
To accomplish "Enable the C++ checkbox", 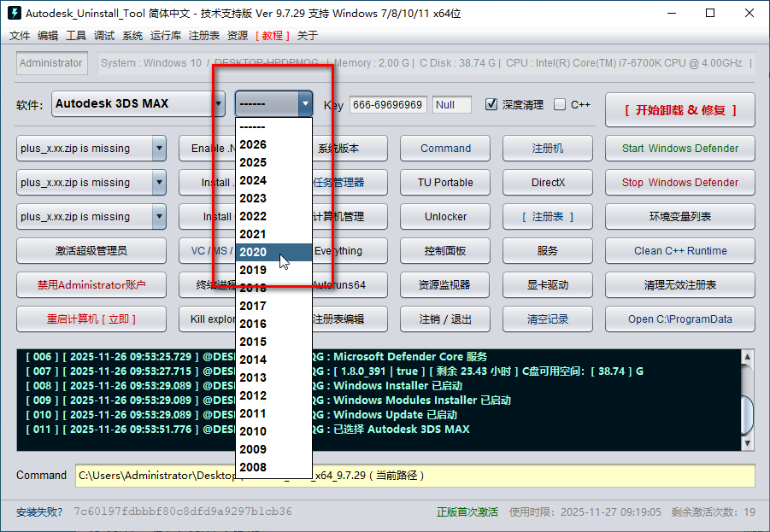I will (x=559, y=104).
